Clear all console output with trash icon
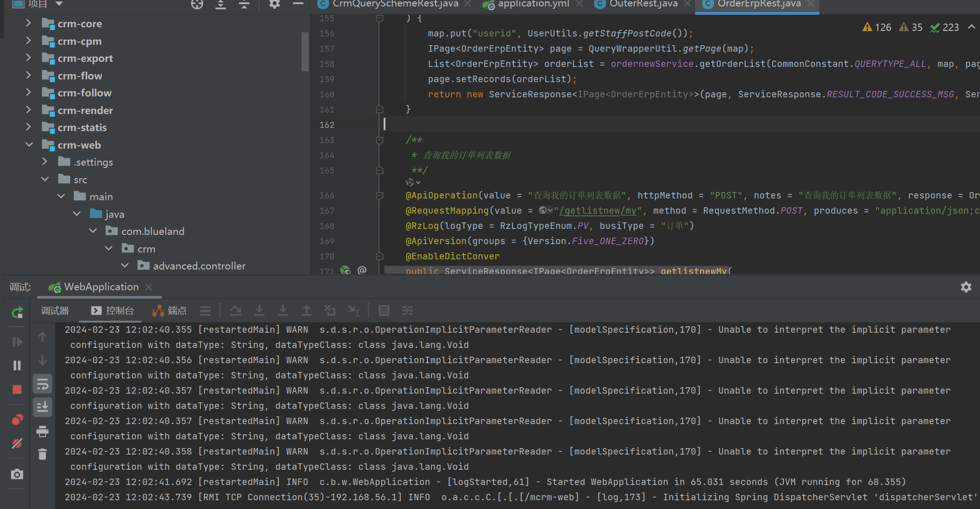The width and height of the screenshot is (980, 509). [42, 455]
